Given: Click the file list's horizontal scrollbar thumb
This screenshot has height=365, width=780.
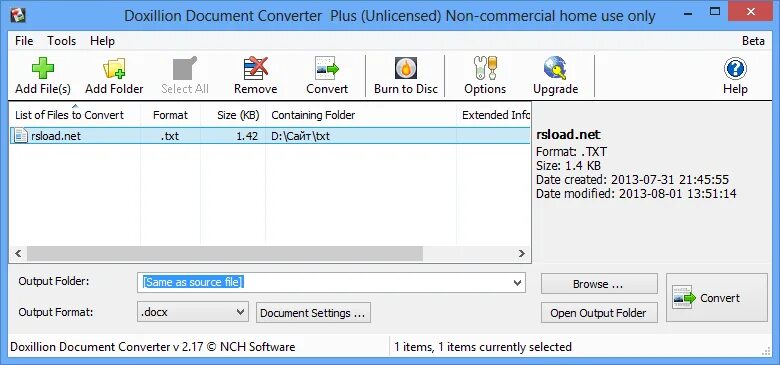Looking at the screenshot, I should point(225,254).
